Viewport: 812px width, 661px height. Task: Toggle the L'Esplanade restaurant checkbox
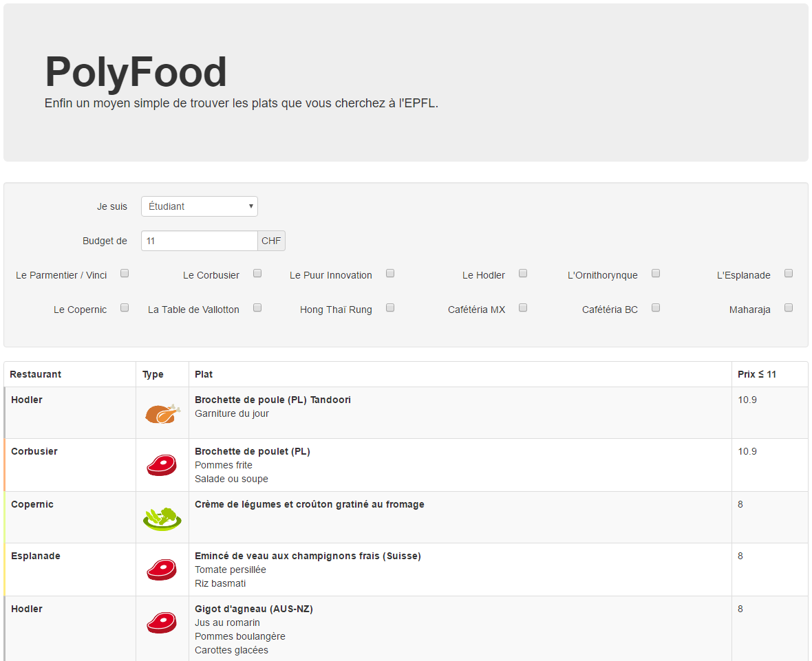[x=789, y=273]
